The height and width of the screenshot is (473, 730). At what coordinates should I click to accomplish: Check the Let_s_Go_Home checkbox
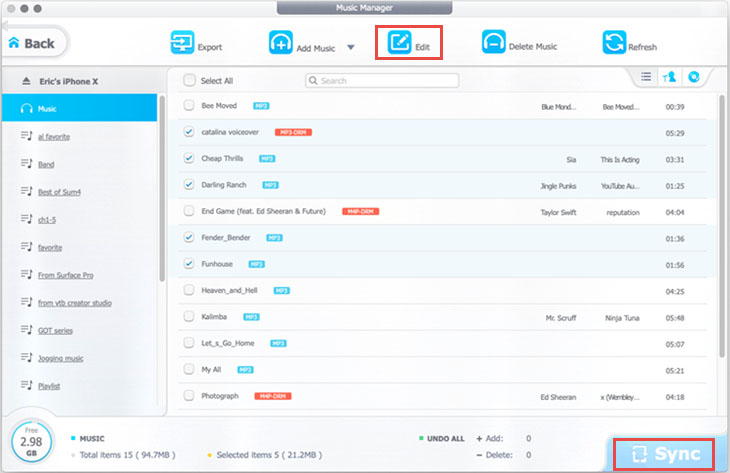(x=189, y=343)
